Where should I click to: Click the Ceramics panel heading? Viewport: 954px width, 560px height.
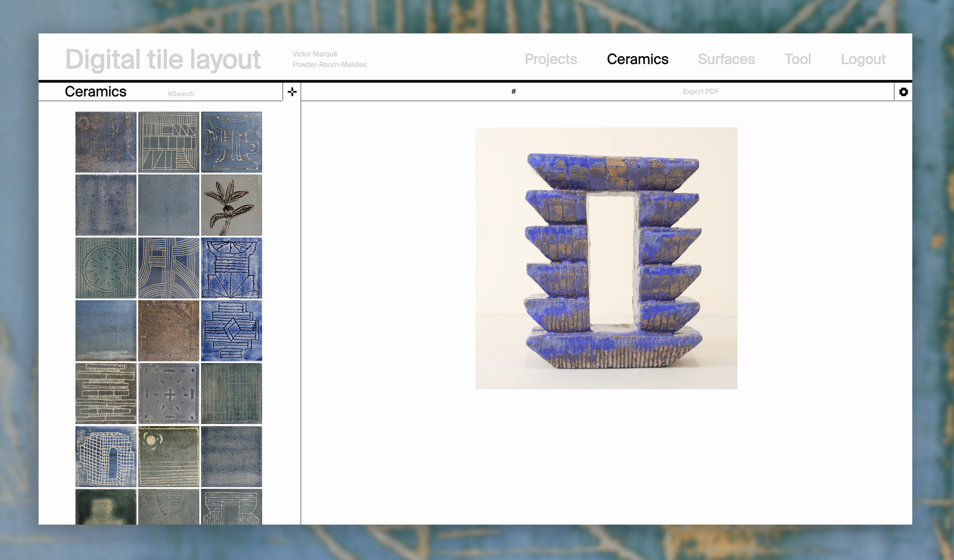click(95, 92)
